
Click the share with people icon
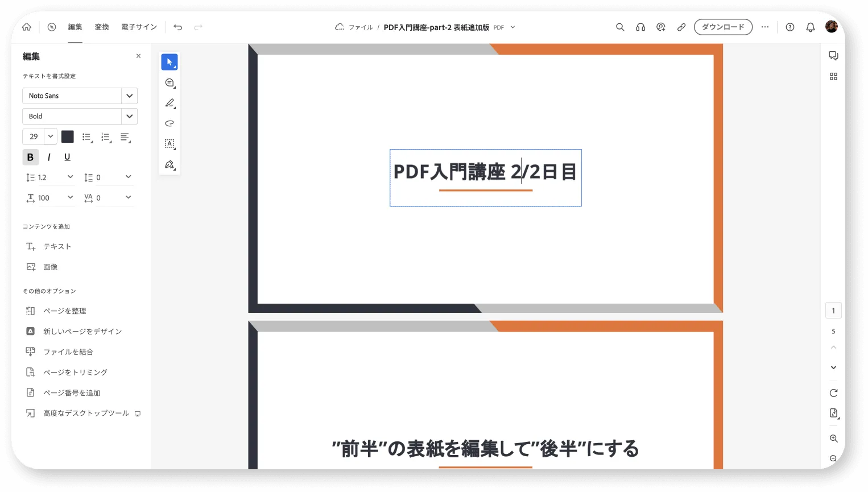coord(661,27)
